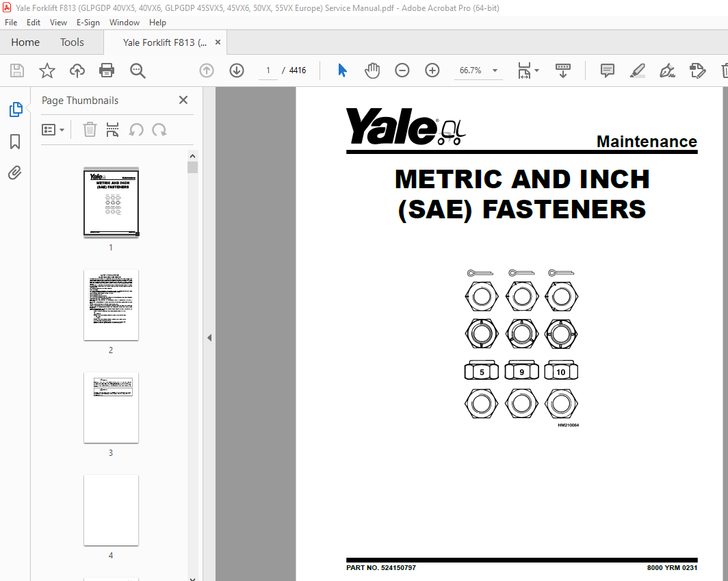Switch to the Home tab

25,42
